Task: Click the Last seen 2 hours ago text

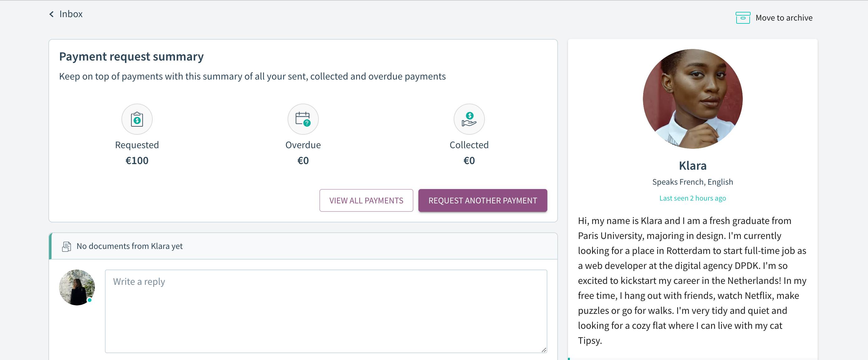Action: coord(693,198)
